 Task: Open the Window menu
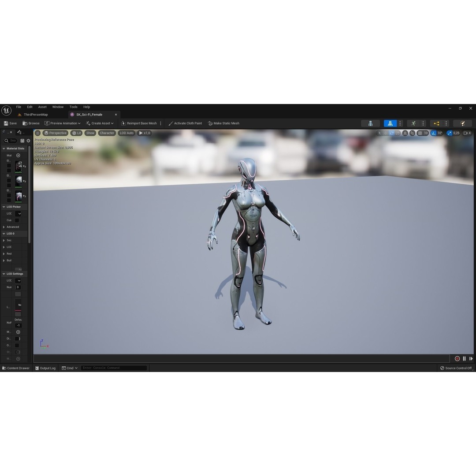coord(58,107)
